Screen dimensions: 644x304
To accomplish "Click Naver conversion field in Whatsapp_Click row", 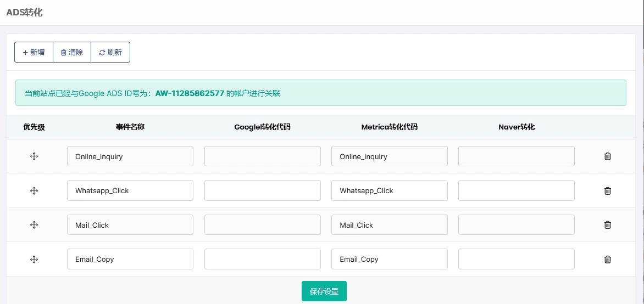I will click(x=517, y=191).
